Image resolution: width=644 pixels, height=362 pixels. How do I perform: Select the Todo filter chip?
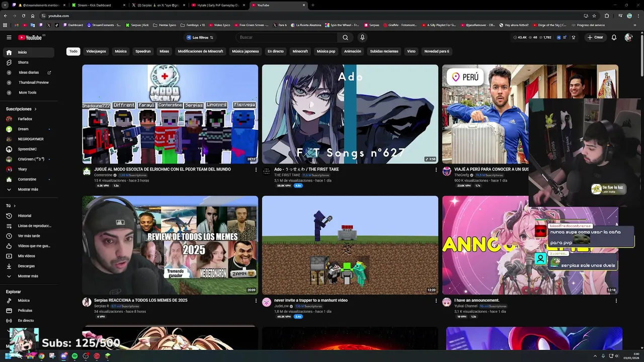click(73, 51)
